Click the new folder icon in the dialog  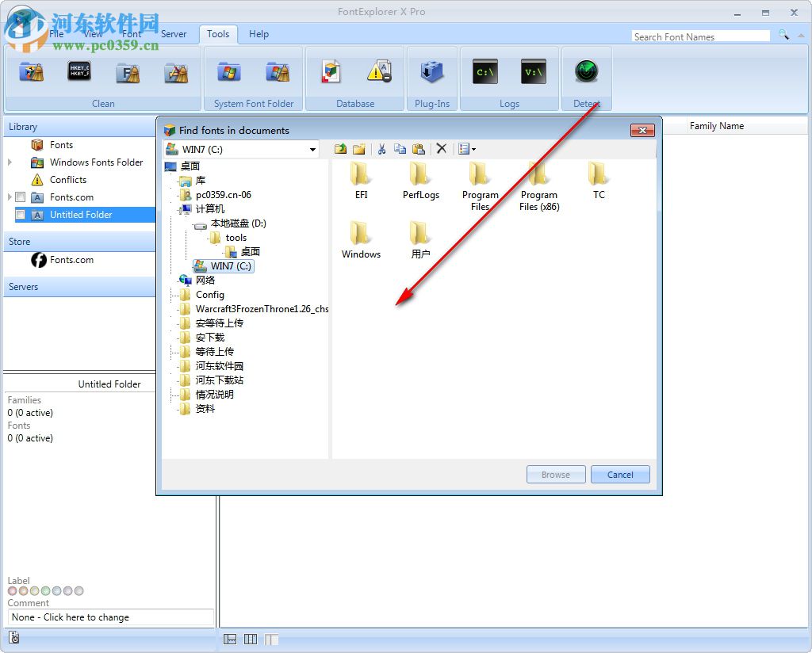[x=358, y=148]
